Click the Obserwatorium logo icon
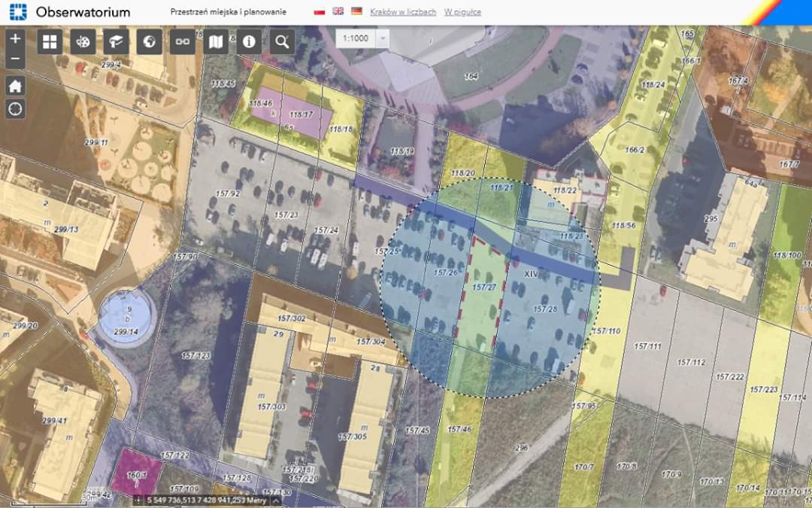 [17, 11]
